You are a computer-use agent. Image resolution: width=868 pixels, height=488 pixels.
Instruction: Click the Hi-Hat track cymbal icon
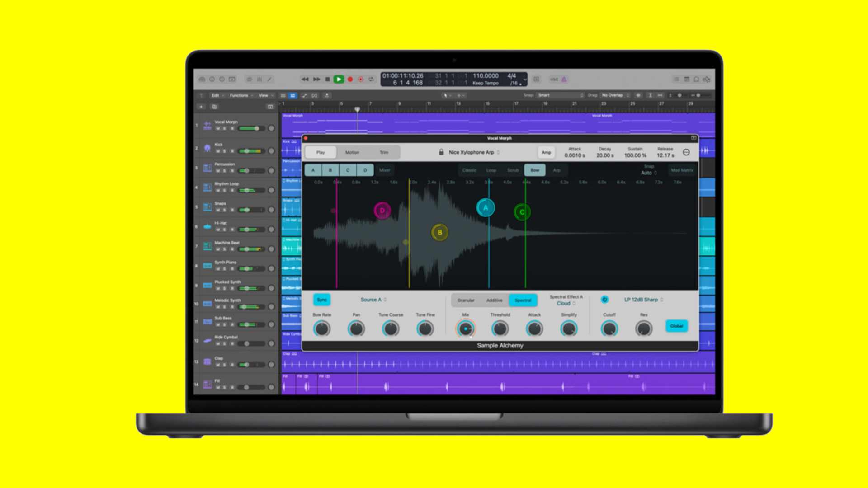click(208, 226)
